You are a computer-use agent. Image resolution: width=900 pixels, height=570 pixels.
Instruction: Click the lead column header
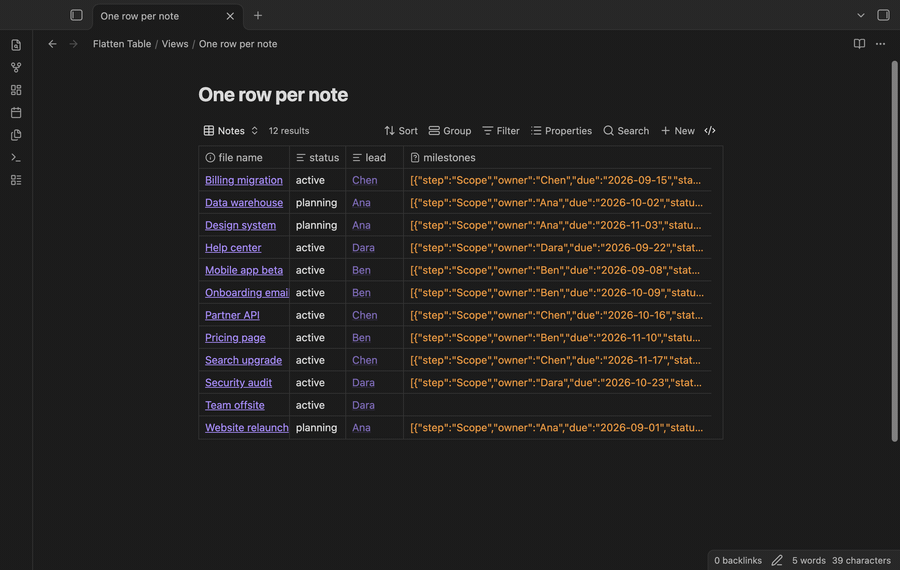[x=374, y=157]
